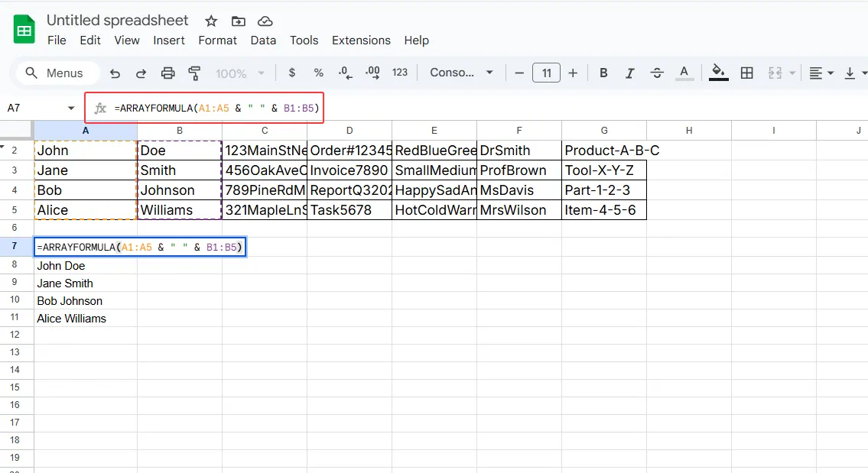Screen dimensions: 868x473
Task: Open the borders tool icon
Action: coord(747,73)
